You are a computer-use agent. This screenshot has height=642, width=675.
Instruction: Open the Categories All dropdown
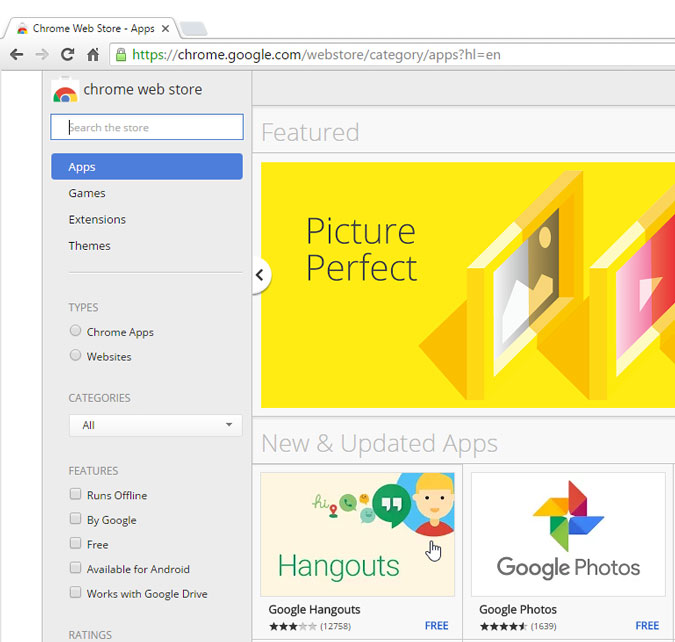[155, 425]
